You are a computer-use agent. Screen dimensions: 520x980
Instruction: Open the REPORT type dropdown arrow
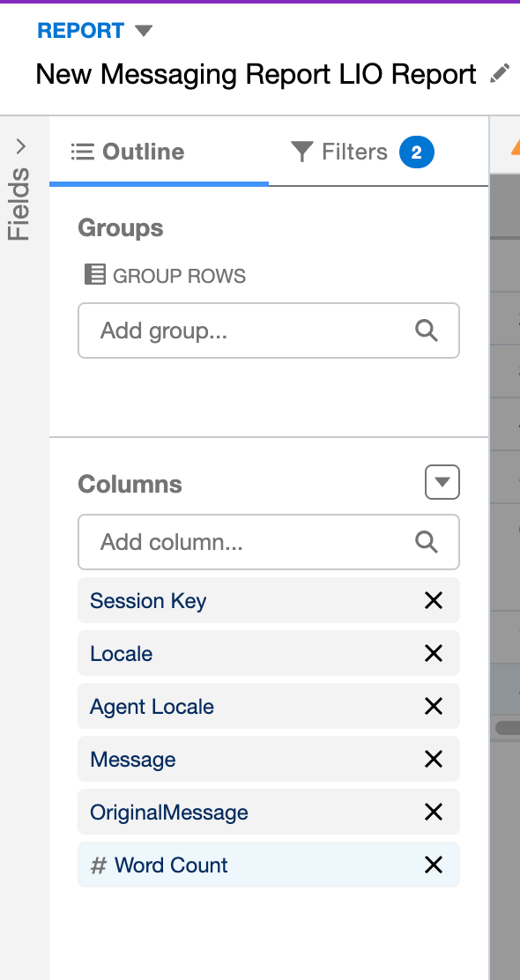(143, 31)
